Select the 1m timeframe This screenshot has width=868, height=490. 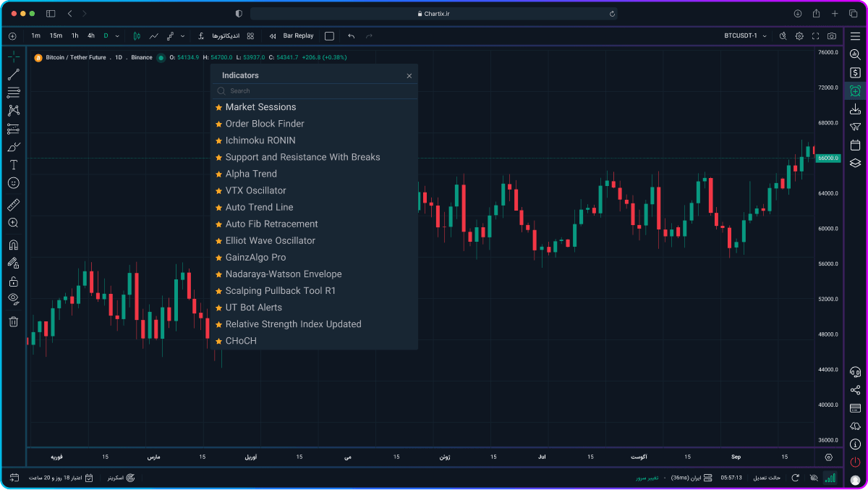(36, 35)
